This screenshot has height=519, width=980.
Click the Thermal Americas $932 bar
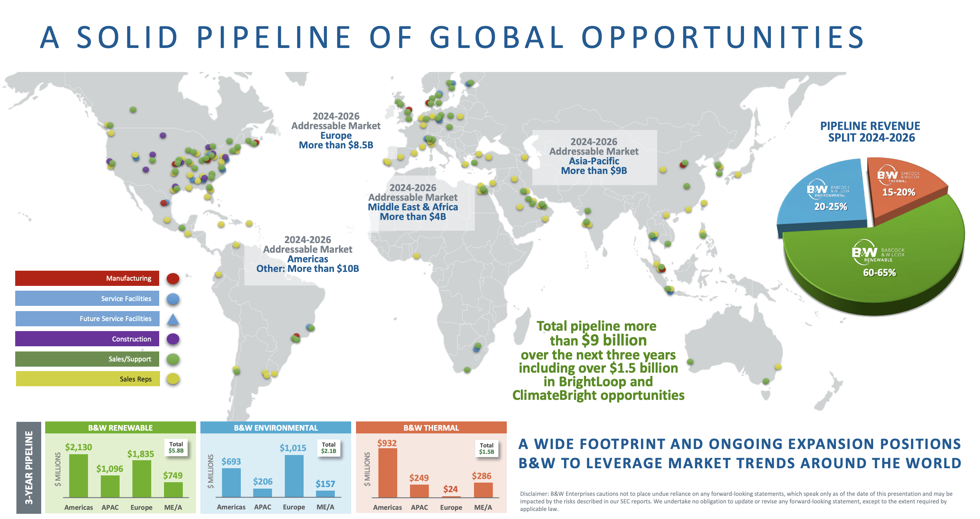pyautogui.click(x=388, y=473)
